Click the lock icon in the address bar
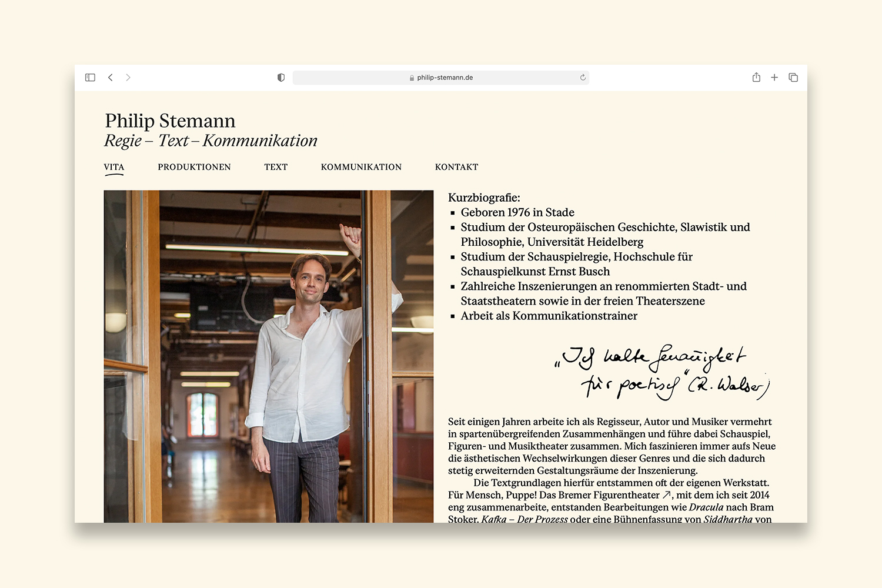The width and height of the screenshot is (882, 588). [412, 78]
